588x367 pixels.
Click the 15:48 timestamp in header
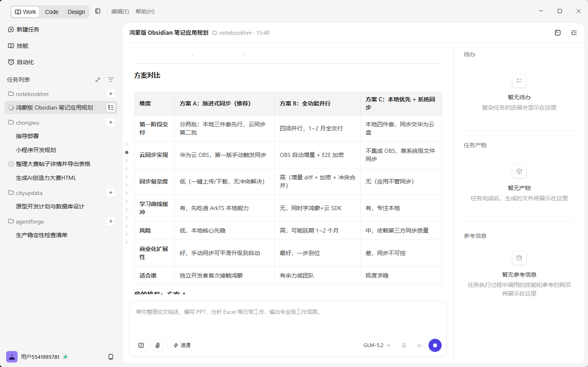pos(263,33)
